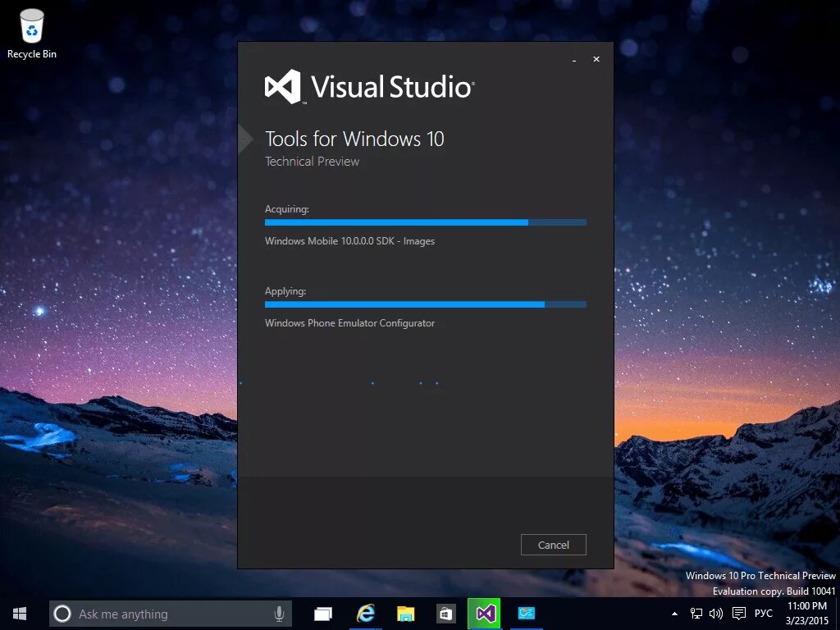Select the 'Applying:' label

[x=285, y=291]
